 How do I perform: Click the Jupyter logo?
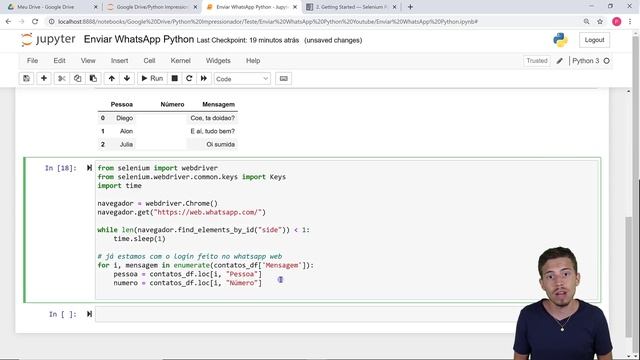tap(48, 40)
